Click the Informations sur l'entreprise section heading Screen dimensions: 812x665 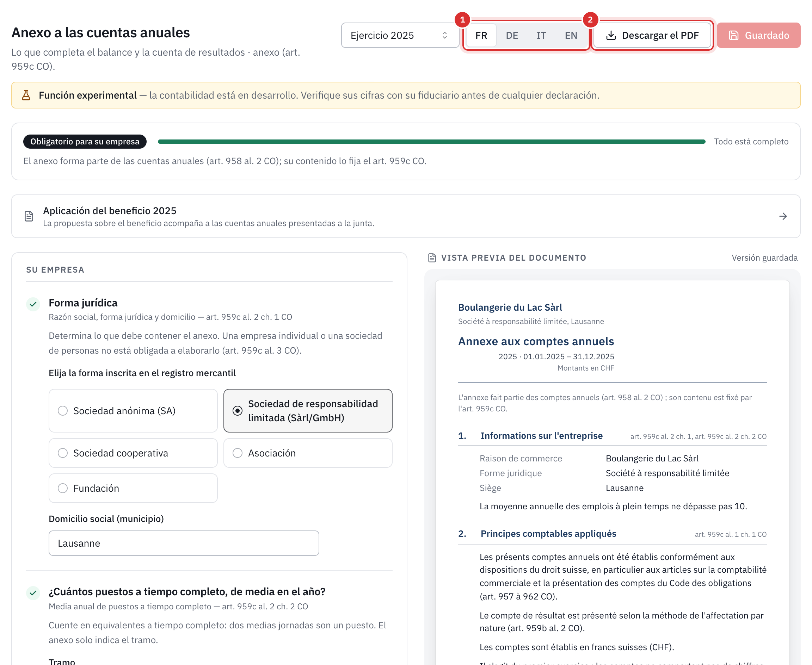[x=541, y=436]
